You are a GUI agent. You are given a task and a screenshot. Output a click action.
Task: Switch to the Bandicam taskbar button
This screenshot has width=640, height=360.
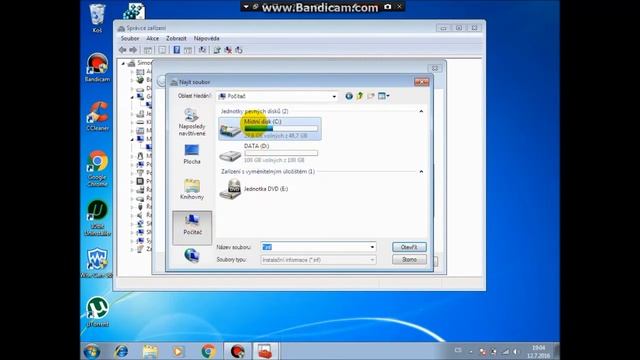[x=238, y=351]
